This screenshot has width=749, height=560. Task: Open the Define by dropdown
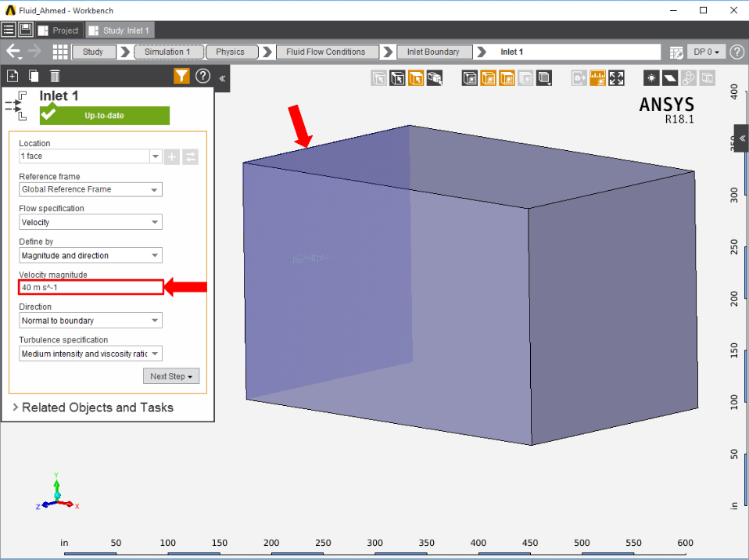(x=90, y=255)
